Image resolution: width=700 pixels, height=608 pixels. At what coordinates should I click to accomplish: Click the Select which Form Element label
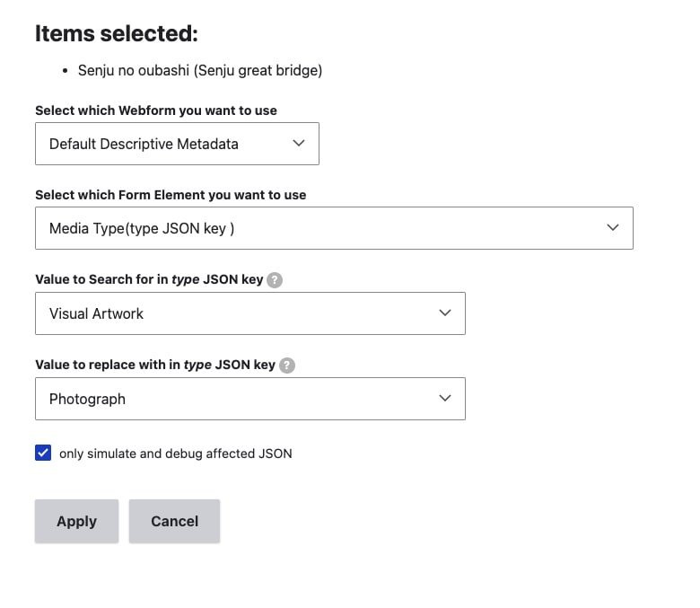click(171, 195)
